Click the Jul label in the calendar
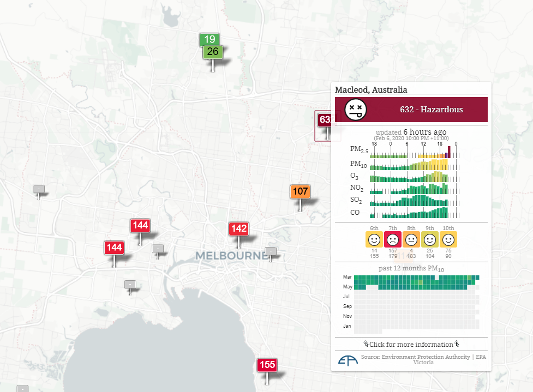Screen dimensions: 533x392 click(346, 297)
